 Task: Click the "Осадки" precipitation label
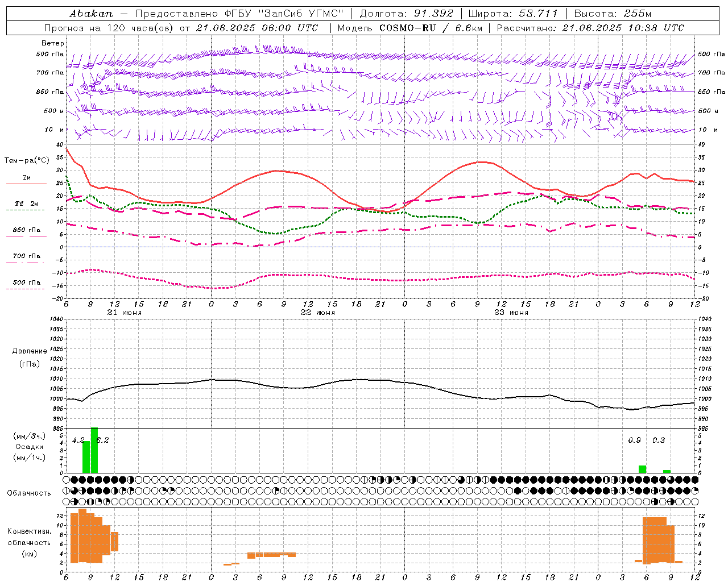[30, 447]
